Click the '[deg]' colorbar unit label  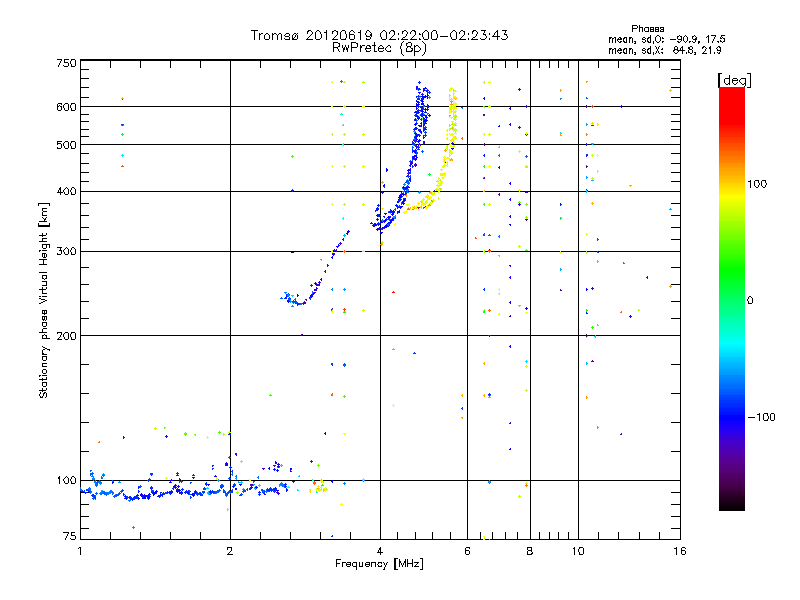tap(734, 80)
